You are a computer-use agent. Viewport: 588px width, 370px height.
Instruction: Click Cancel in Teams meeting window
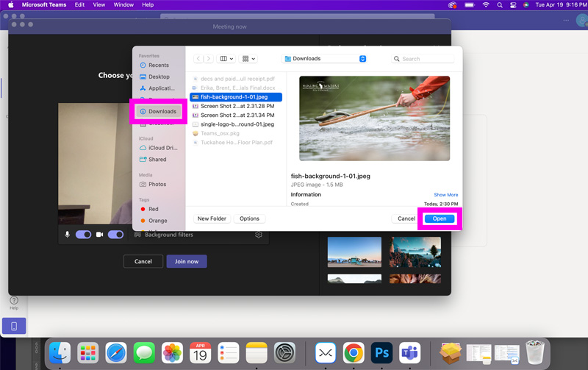(x=143, y=261)
